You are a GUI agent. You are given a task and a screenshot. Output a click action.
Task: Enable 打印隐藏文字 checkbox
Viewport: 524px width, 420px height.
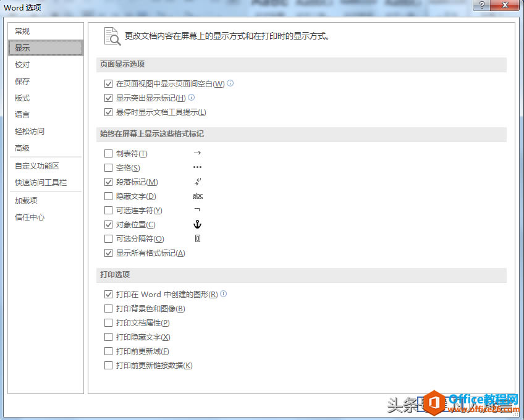point(108,337)
